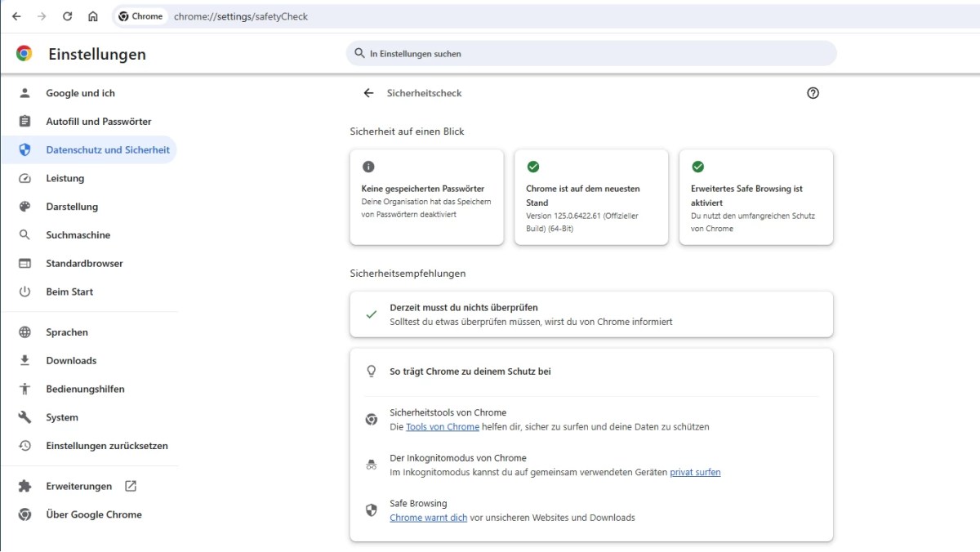
Task: Click Chrome icon for Über Google Chrome
Action: coord(24,514)
